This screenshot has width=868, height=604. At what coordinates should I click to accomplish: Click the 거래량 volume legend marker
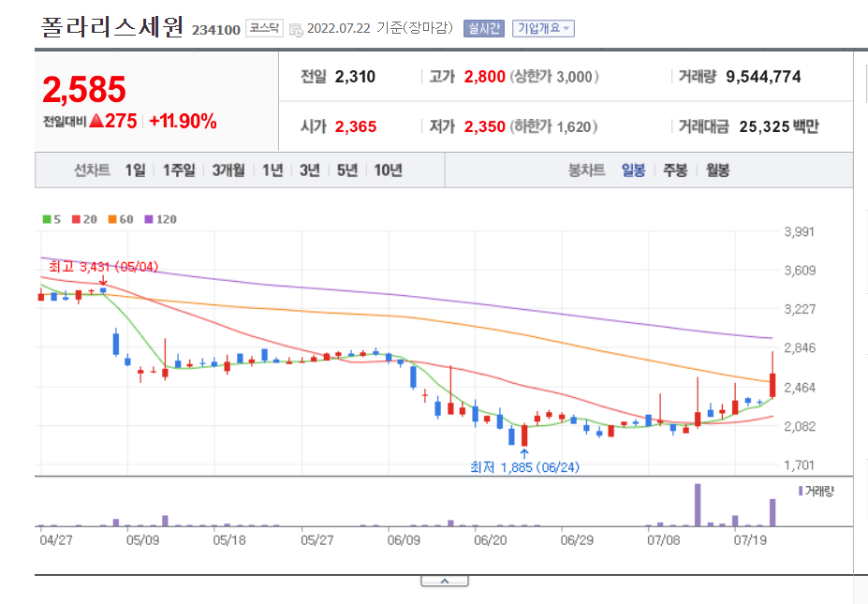coord(801,491)
